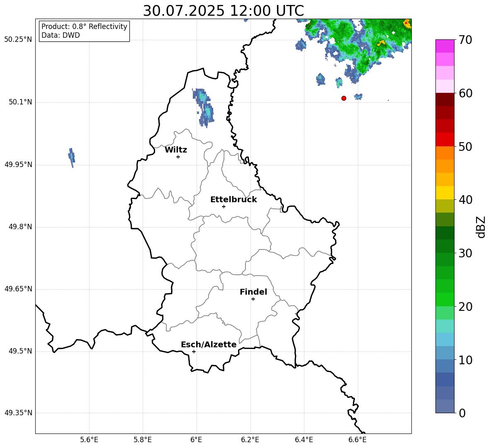Click the 50.1°N latitude label
The height and width of the screenshot is (448, 491).
pos(20,102)
